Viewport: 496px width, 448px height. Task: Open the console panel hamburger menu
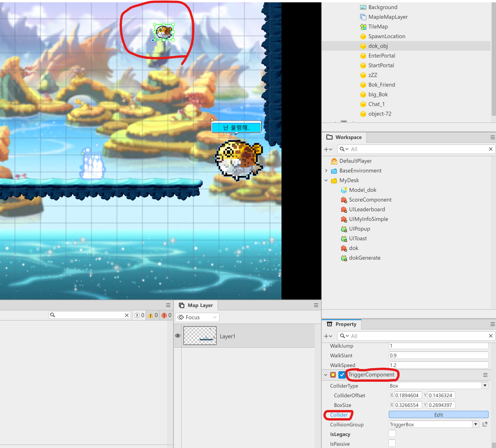pyautogui.click(x=168, y=305)
